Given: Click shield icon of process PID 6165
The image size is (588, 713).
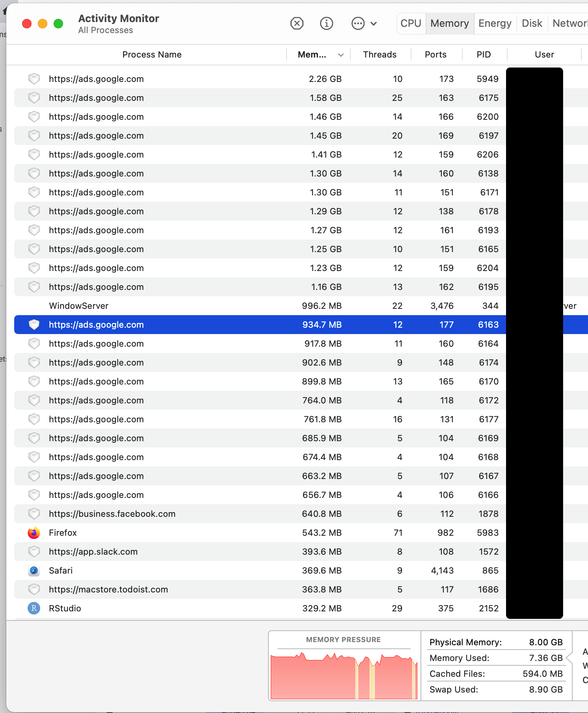Looking at the screenshot, I should 34,249.
